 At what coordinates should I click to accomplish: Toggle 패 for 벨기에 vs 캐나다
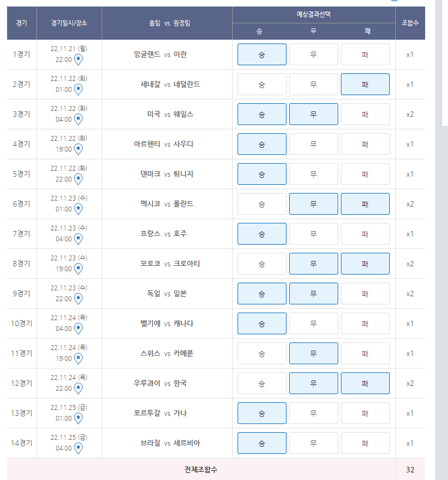tap(365, 323)
